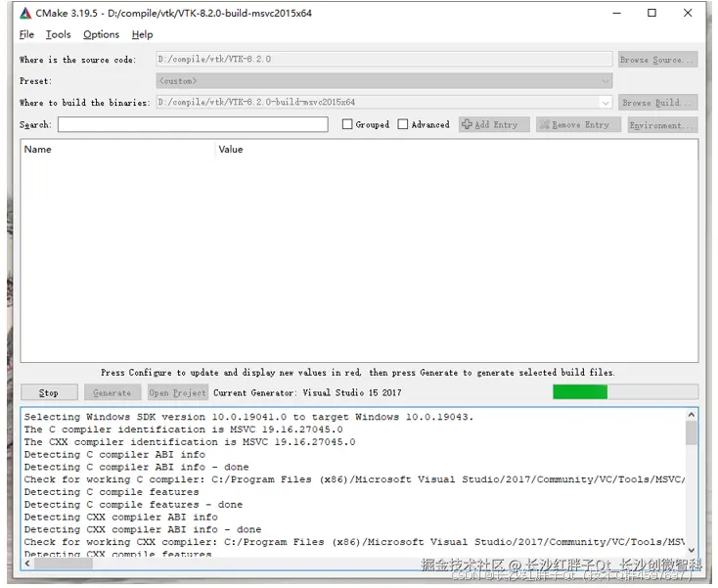
Task: Click the Open Project button
Action: coord(178,392)
